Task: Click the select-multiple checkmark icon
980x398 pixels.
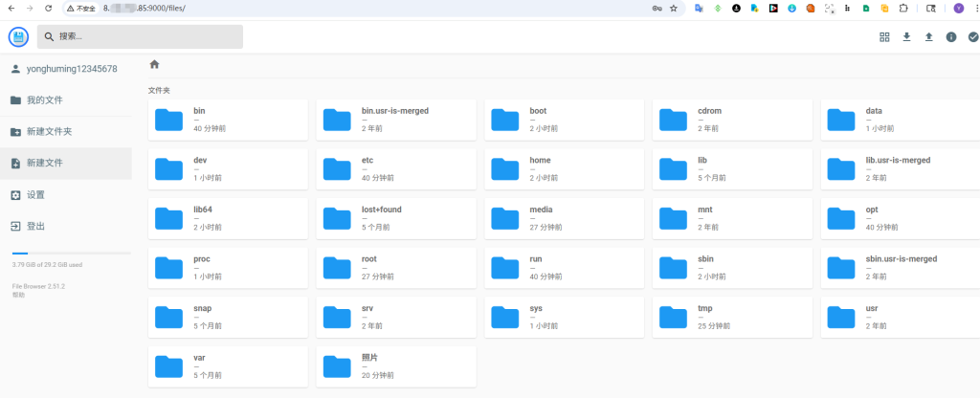Action: [x=973, y=37]
